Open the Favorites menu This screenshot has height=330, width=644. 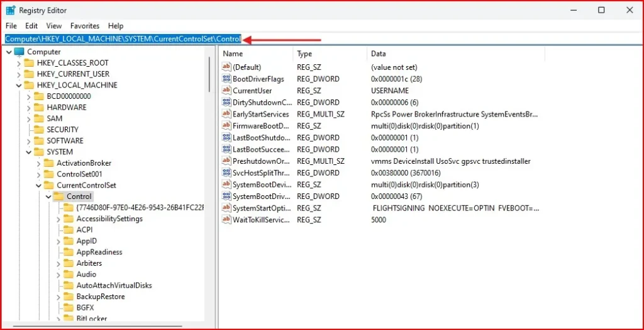(85, 26)
